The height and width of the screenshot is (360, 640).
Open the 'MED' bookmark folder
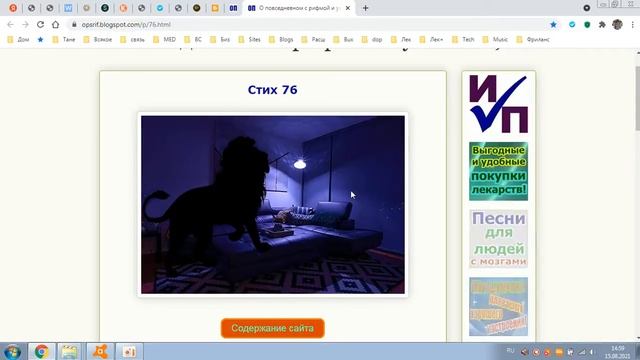pyautogui.click(x=164, y=40)
